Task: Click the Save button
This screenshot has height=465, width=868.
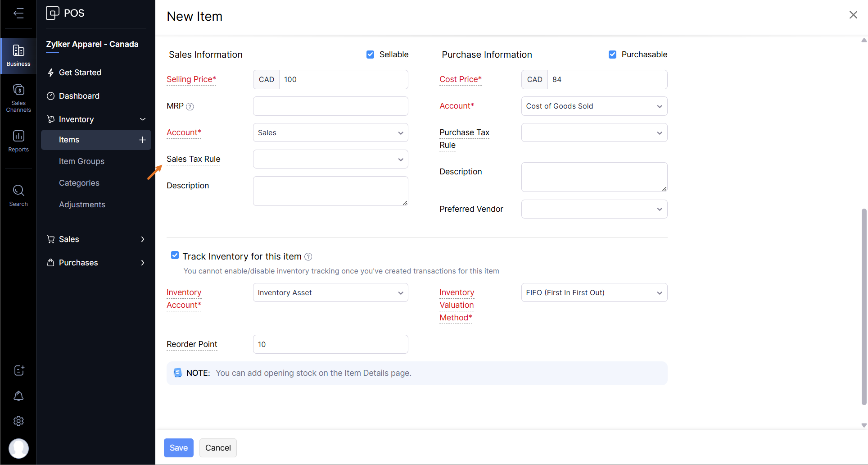Action: (178, 447)
